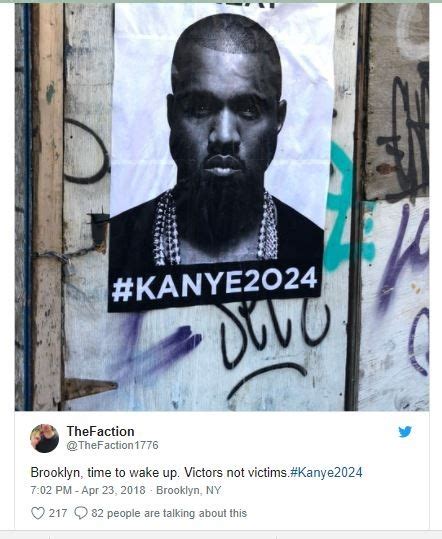The height and width of the screenshot is (539, 442).
Task: Open replies via speech bubble icon
Action: coord(81,513)
